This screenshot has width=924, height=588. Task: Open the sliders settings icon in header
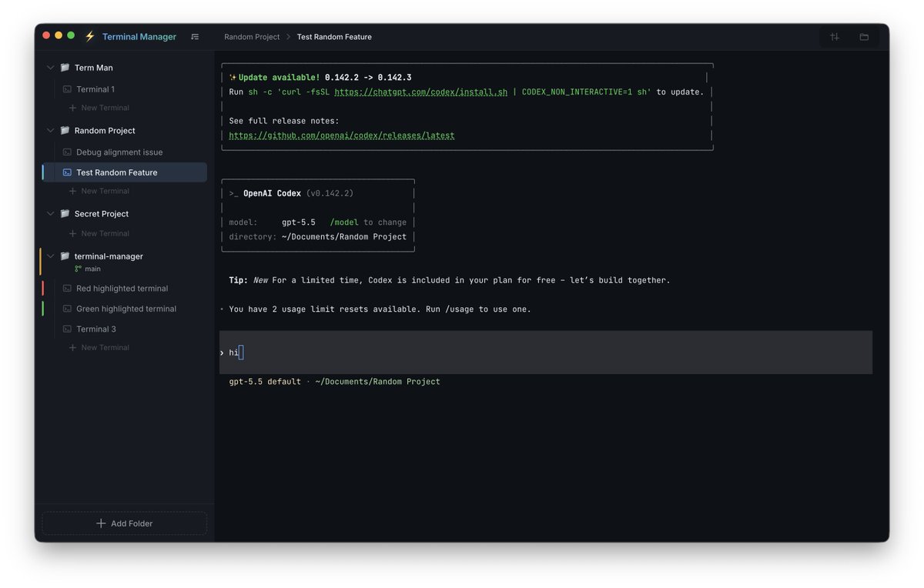tap(835, 36)
